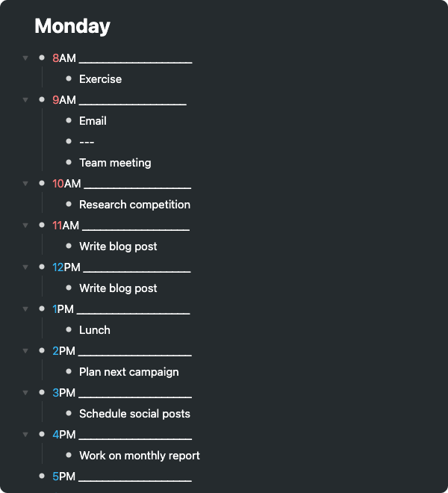Click the bullet beside 5PM
The image size is (448, 493).
pos(42,476)
